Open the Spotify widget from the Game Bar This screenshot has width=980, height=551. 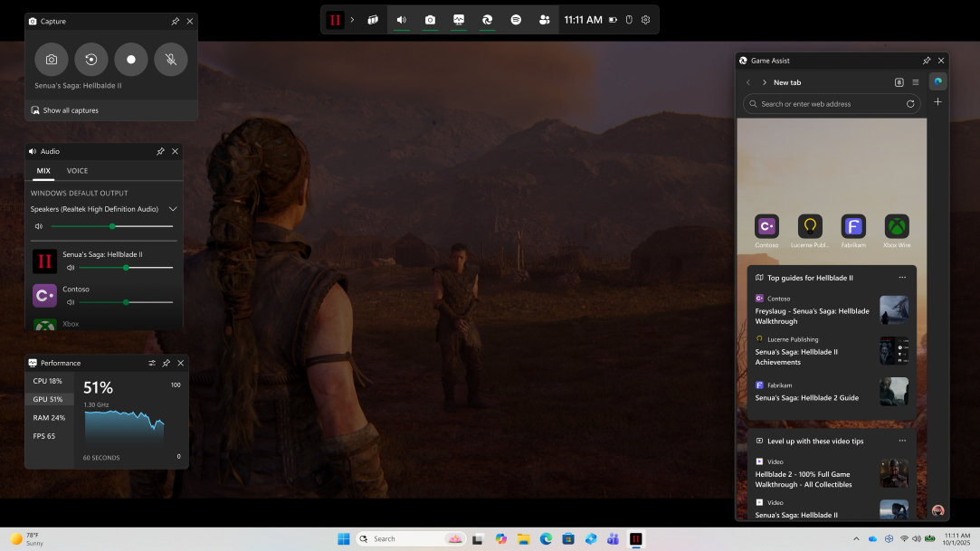[x=516, y=20]
